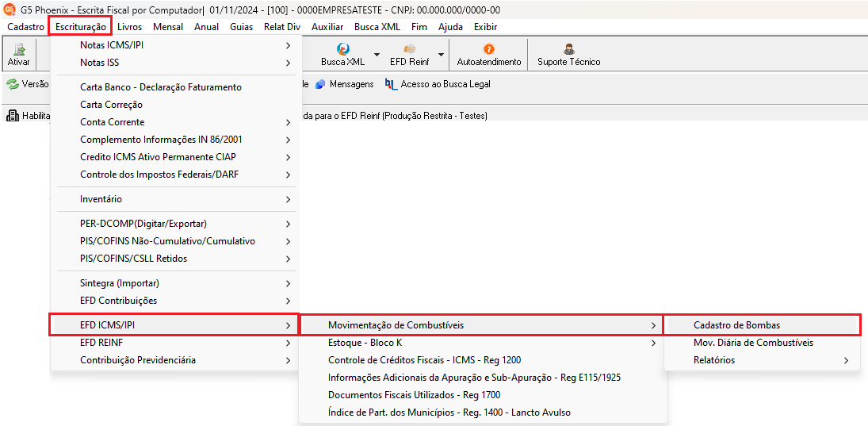Image resolution: width=868 pixels, height=426 pixels.
Task: Click the EFD Reinf toolbar icon
Action: (x=410, y=49)
